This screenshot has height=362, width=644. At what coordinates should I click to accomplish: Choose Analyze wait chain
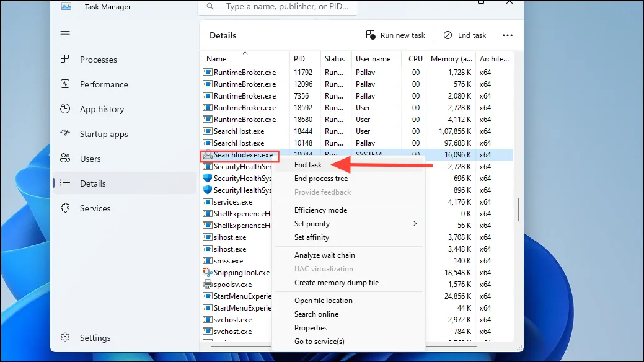pyautogui.click(x=324, y=255)
